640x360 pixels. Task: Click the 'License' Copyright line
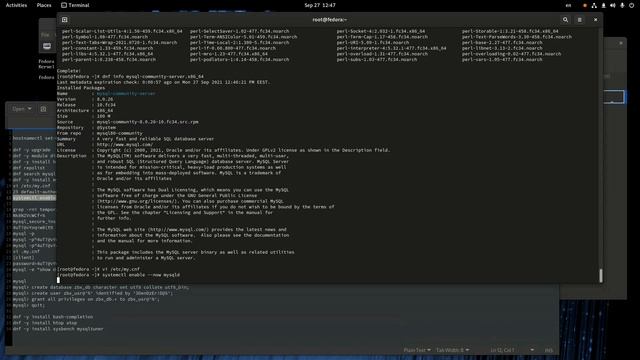click(x=223, y=150)
